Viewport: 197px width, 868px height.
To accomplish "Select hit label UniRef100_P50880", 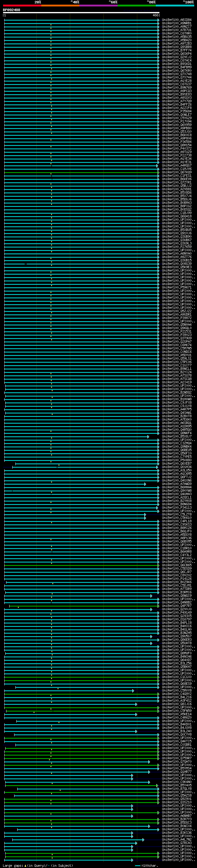I will [x=177, y=460].
